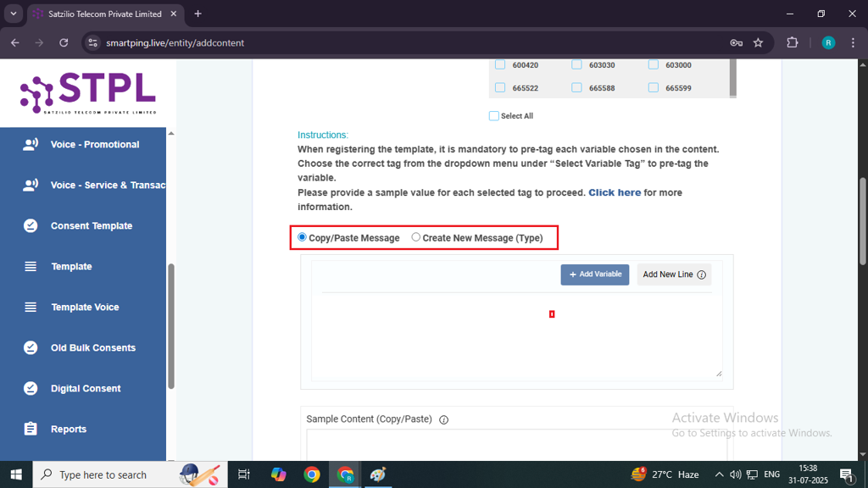Click the Template Voice list icon
Screen dimensions: 868x488
pos(31,307)
